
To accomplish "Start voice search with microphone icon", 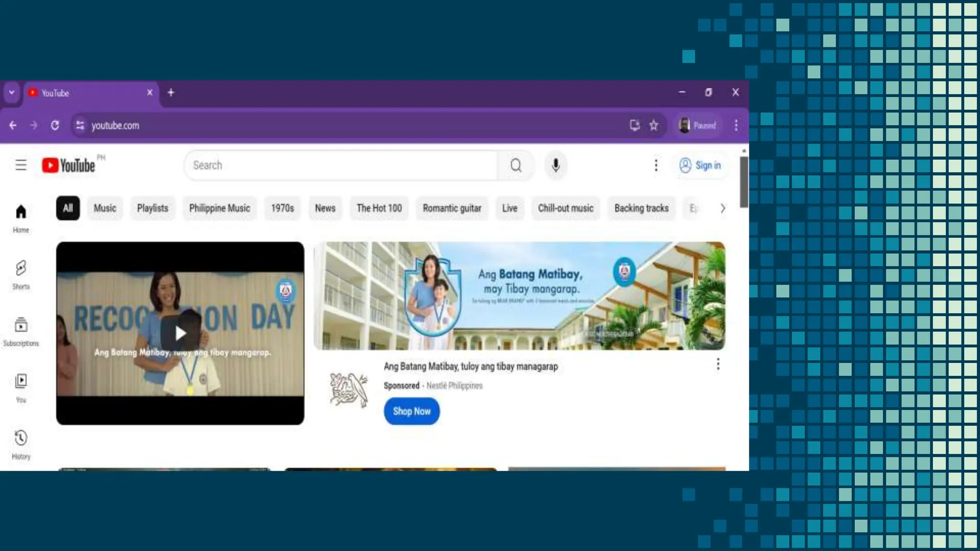I will click(x=556, y=165).
